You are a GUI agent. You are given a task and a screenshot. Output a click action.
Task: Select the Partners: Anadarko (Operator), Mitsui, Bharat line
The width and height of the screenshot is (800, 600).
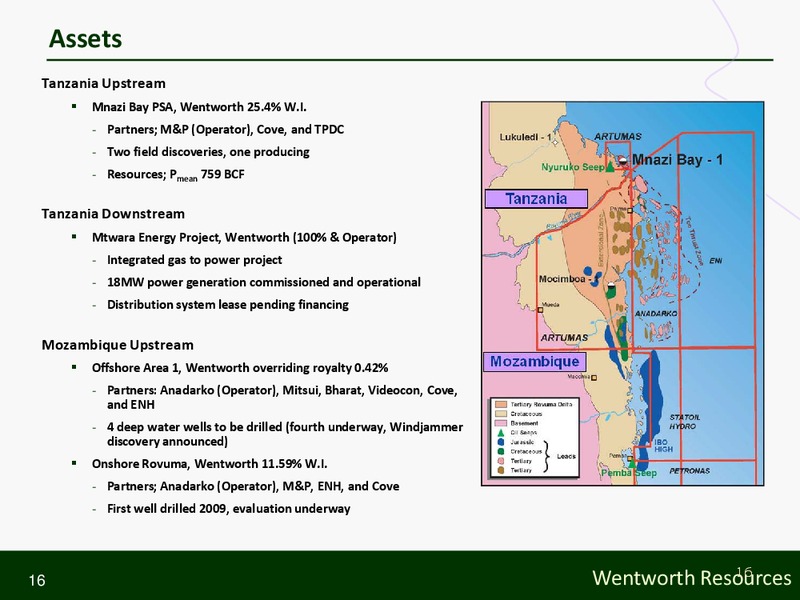(x=282, y=397)
